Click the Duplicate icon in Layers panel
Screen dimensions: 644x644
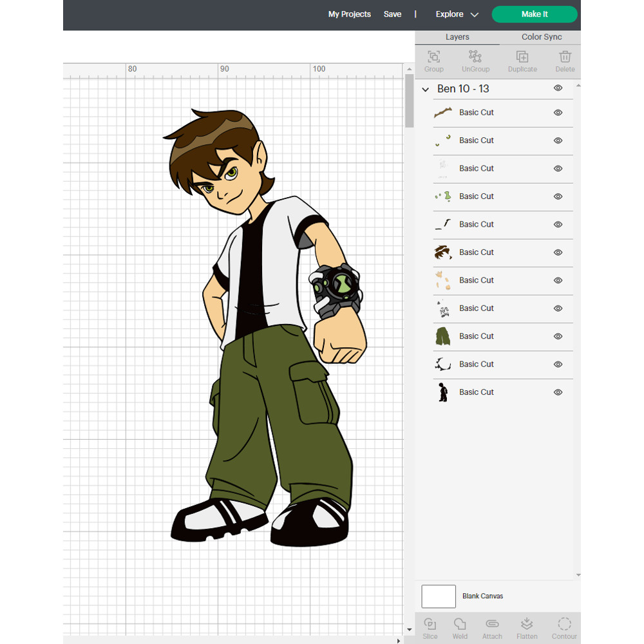(522, 60)
